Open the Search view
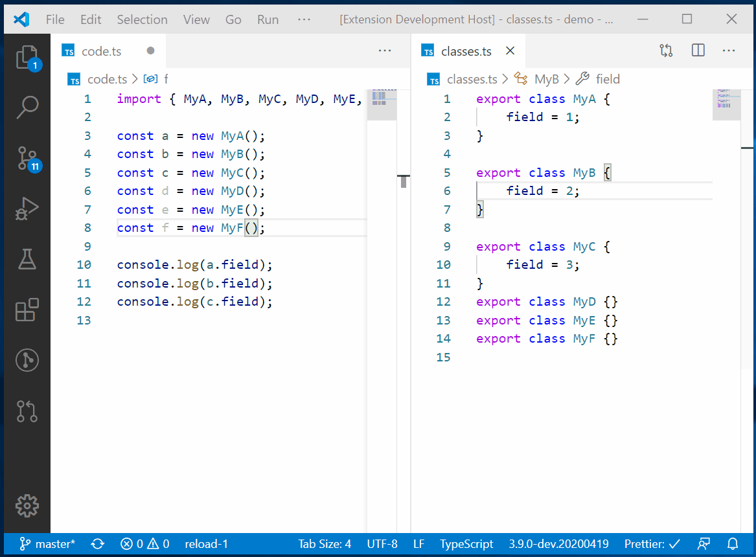Viewport: 756px width, 557px height. [x=27, y=107]
